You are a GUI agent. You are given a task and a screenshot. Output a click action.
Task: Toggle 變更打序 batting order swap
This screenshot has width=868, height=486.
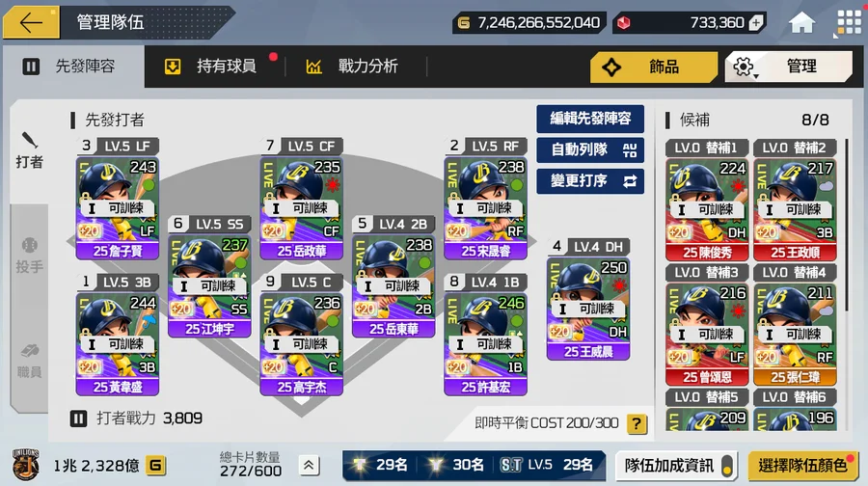pos(590,181)
